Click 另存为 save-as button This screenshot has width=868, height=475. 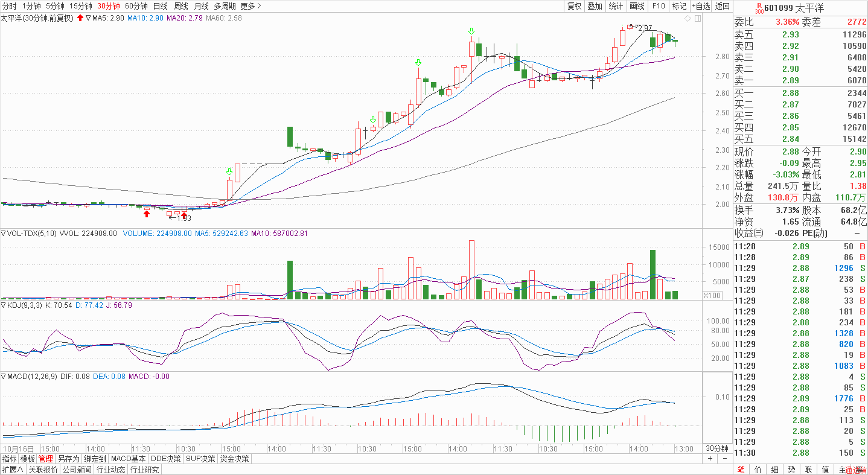point(68,459)
